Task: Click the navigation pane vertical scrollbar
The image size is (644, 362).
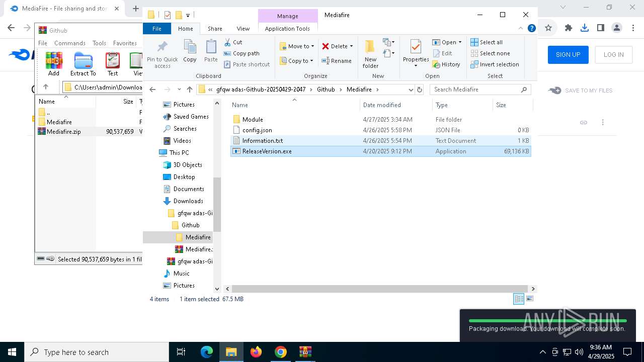Action: coord(217,204)
